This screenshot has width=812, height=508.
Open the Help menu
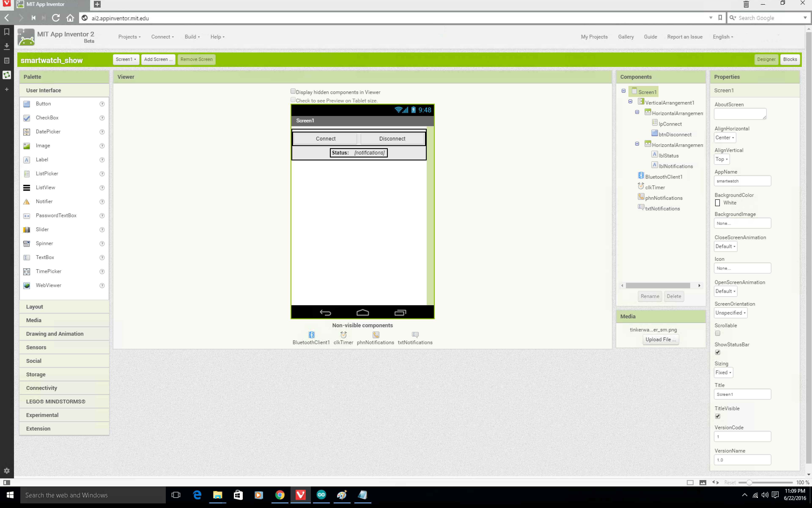point(217,37)
